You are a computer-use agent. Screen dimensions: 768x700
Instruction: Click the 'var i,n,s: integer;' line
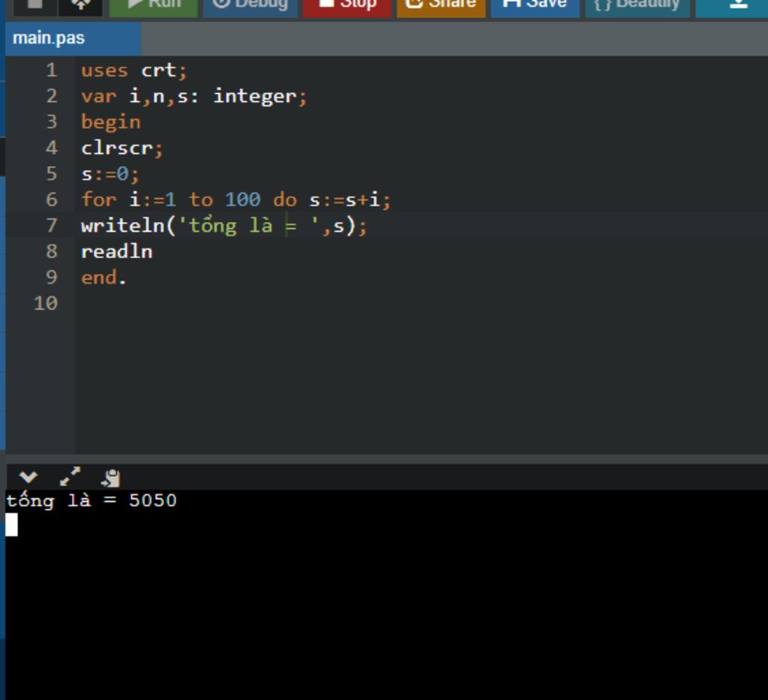194,96
